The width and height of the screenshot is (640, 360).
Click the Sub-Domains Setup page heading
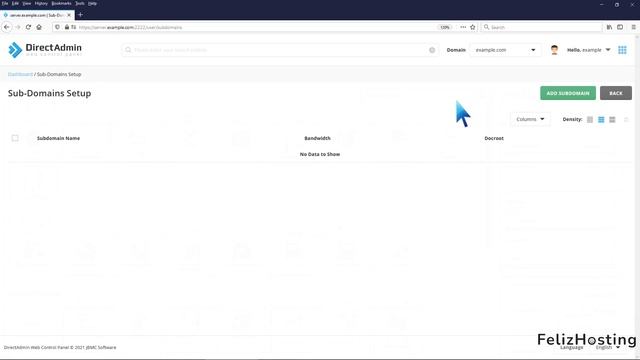point(49,93)
